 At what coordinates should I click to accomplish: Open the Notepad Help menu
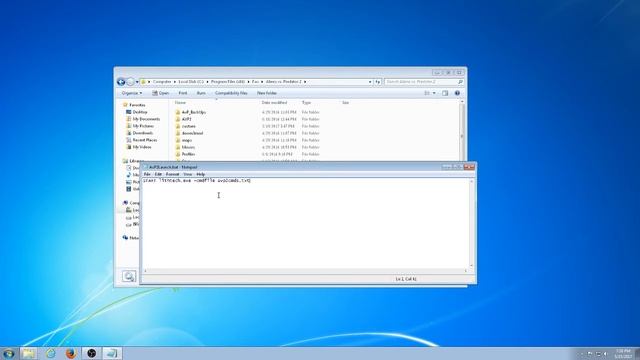click(x=200, y=174)
